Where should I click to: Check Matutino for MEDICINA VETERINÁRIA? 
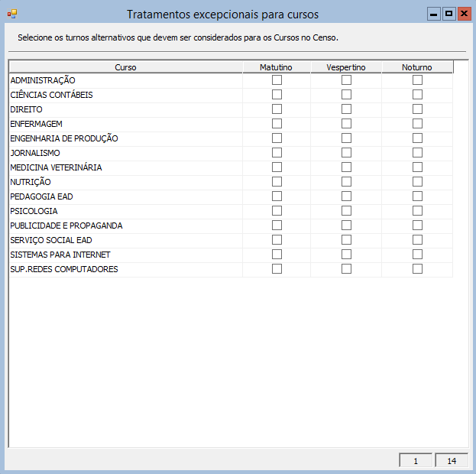pyautogui.click(x=277, y=167)
